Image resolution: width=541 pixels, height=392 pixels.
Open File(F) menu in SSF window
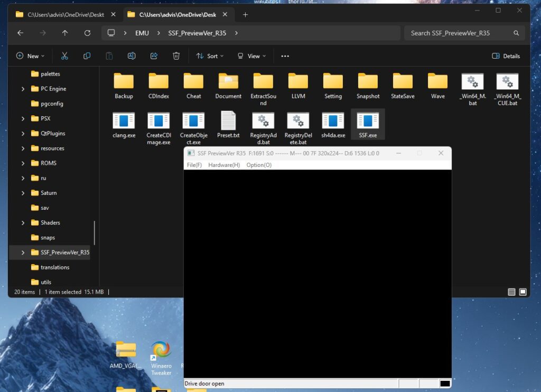[194, 165]
